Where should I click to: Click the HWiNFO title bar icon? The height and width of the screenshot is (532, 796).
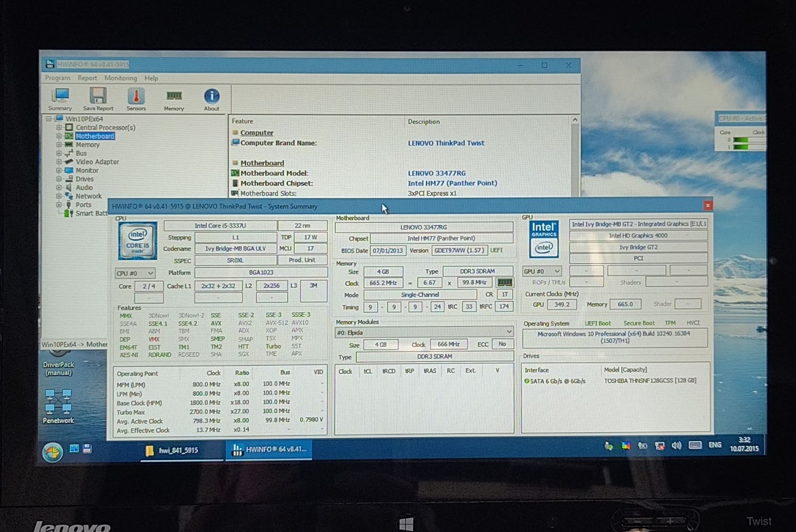(x=50, y=64)
